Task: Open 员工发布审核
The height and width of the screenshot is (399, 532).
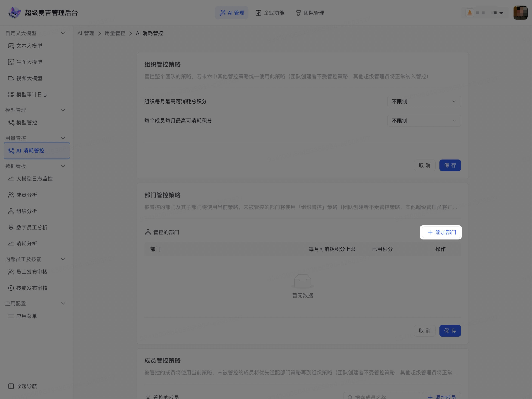Action: pyautogui.click(x=37, y=272)
